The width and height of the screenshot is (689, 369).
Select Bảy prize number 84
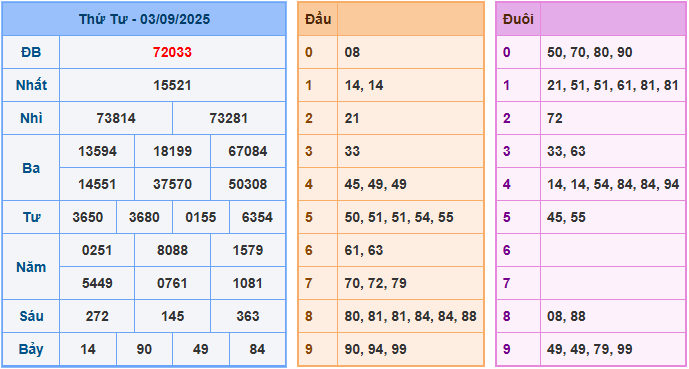(257, 349)
